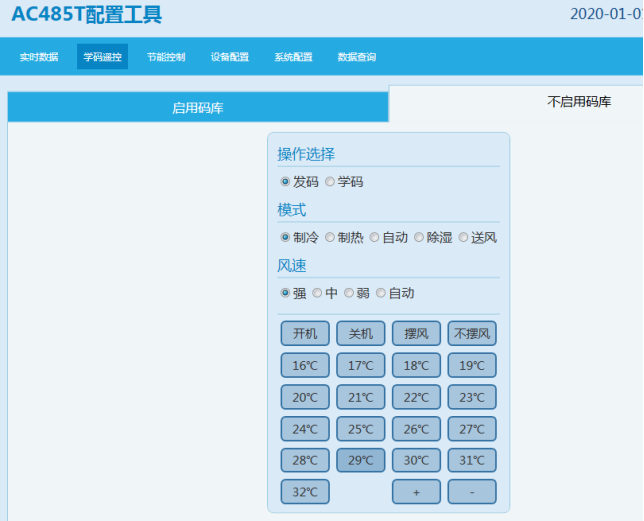Go to 节能控制 menu item

click(x=166, y=57)
